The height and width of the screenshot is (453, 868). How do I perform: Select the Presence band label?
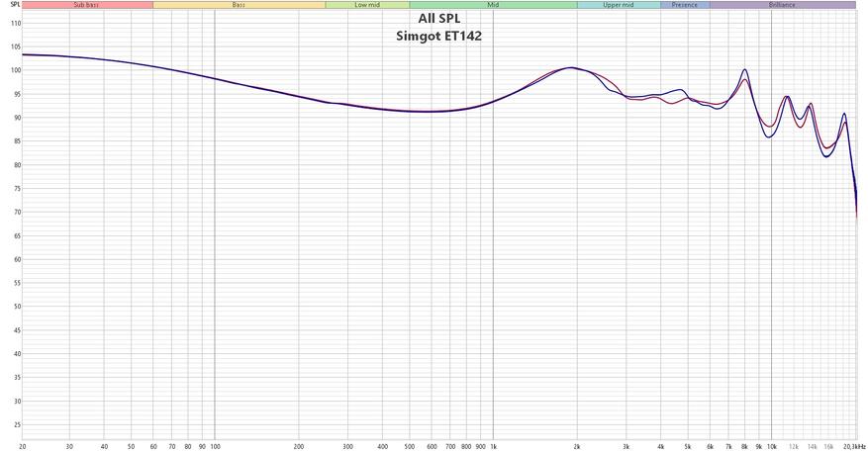pyautogui.click(x=685, y=5)
